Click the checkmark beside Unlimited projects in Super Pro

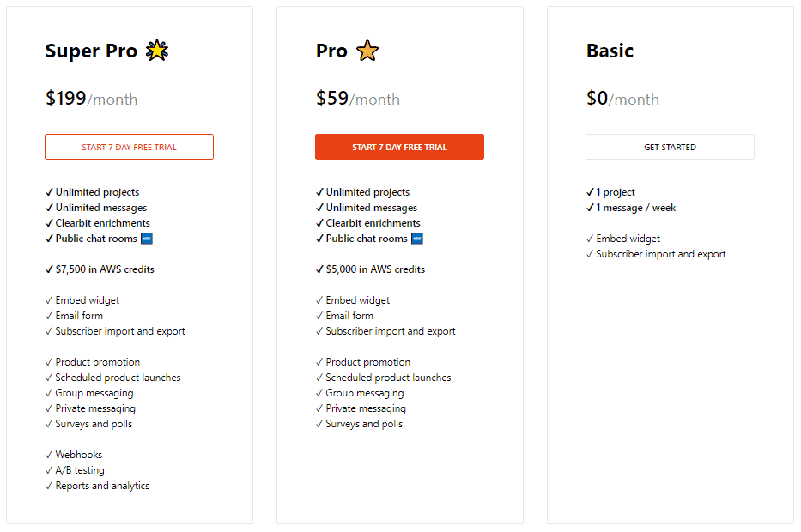50,191
